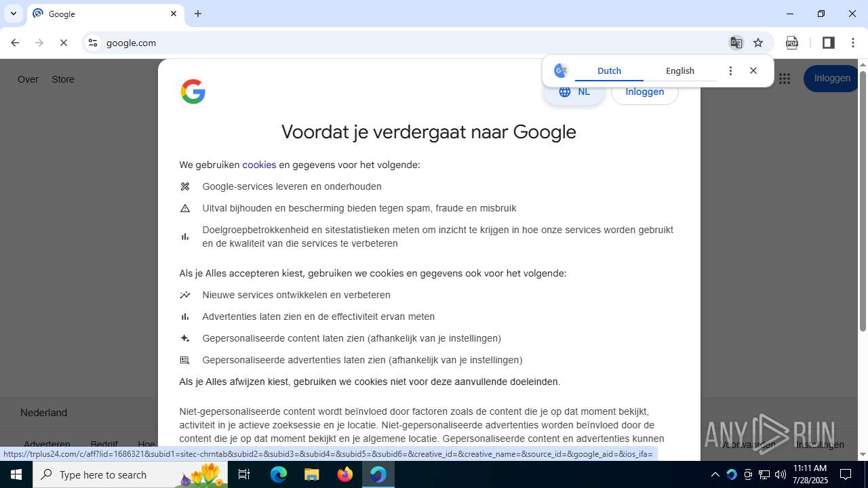The width and height of the screenshot is (868, 488).
Task: Open the Store link
Action: click(63, 79)
